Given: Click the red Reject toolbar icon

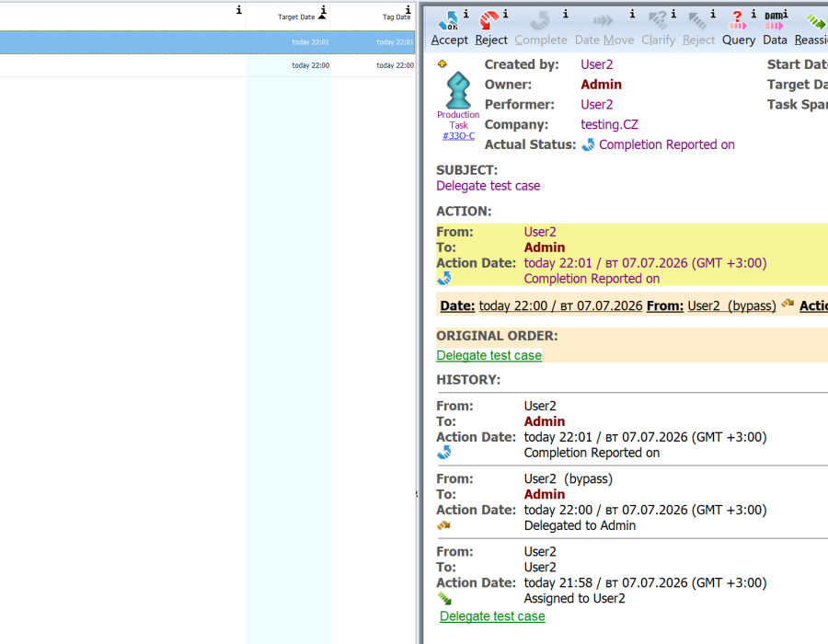Looking at the screenshot, I should point(489,21).
